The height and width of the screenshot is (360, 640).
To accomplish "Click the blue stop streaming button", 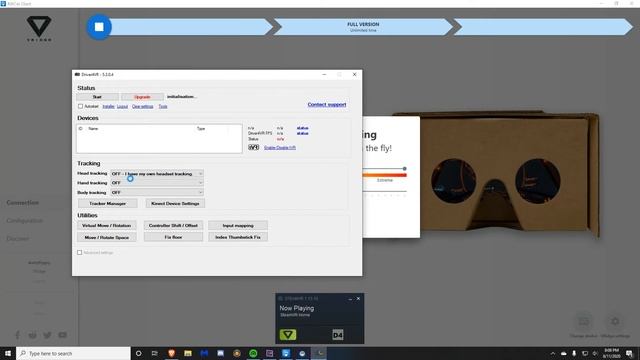I will click(99, 27).
